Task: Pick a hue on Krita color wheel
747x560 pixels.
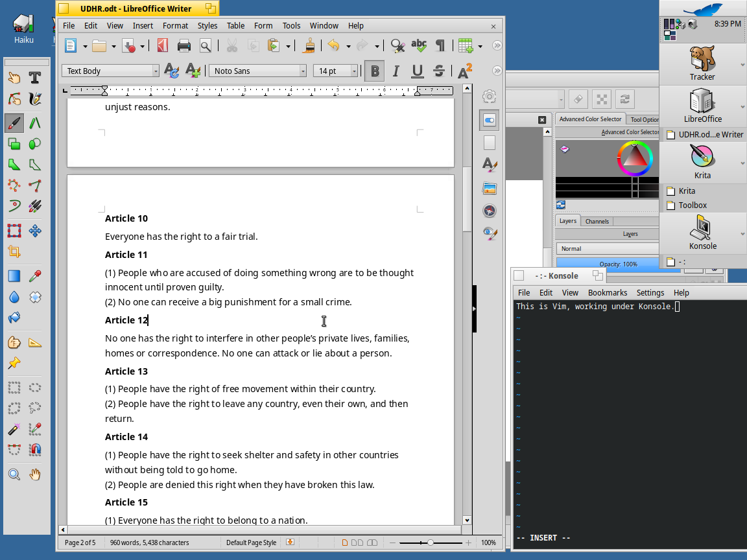Action: [x=635, y=159]
